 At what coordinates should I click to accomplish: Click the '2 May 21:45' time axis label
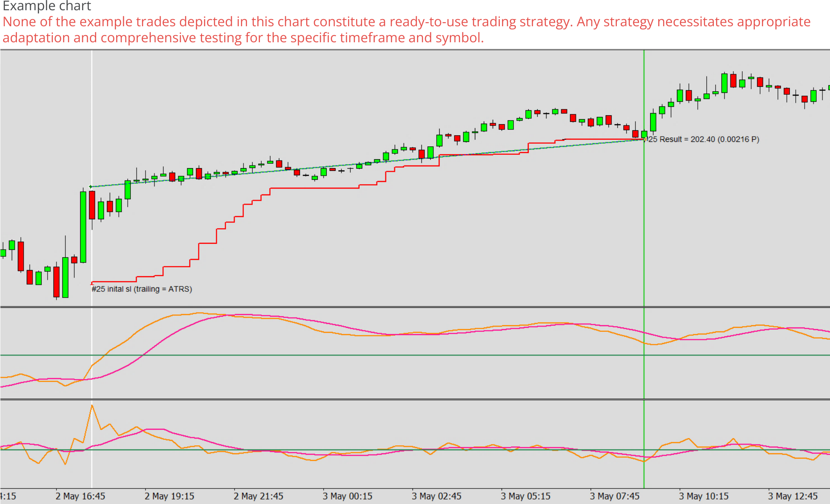tap(259, 496)
